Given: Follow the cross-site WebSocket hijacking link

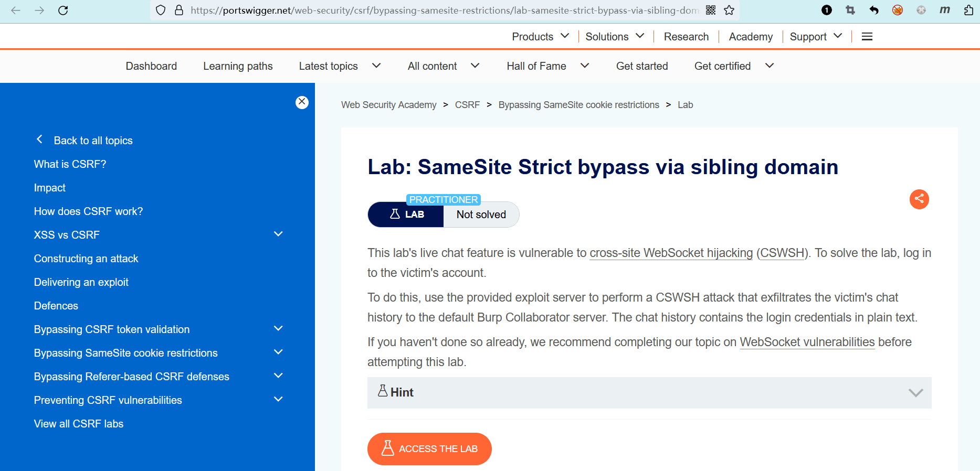Looking at the screenshot, I should pyautogui.click(x=671, y=253).
